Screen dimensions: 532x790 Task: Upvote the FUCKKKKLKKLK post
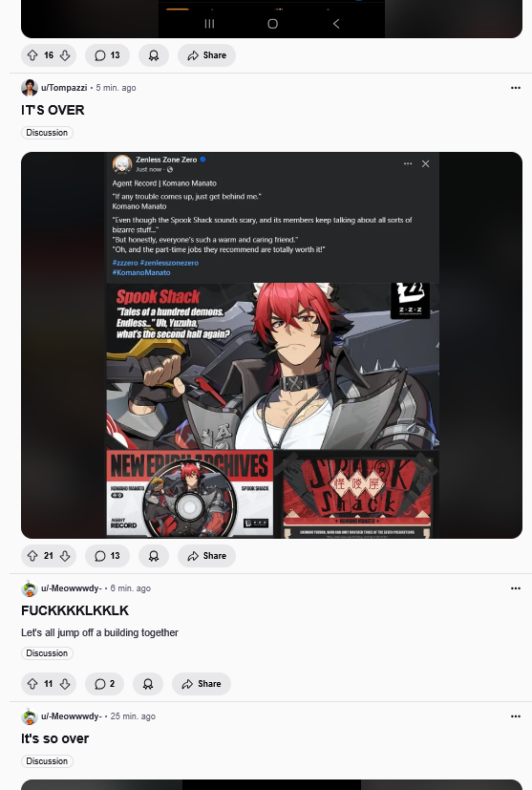point(32,684)
